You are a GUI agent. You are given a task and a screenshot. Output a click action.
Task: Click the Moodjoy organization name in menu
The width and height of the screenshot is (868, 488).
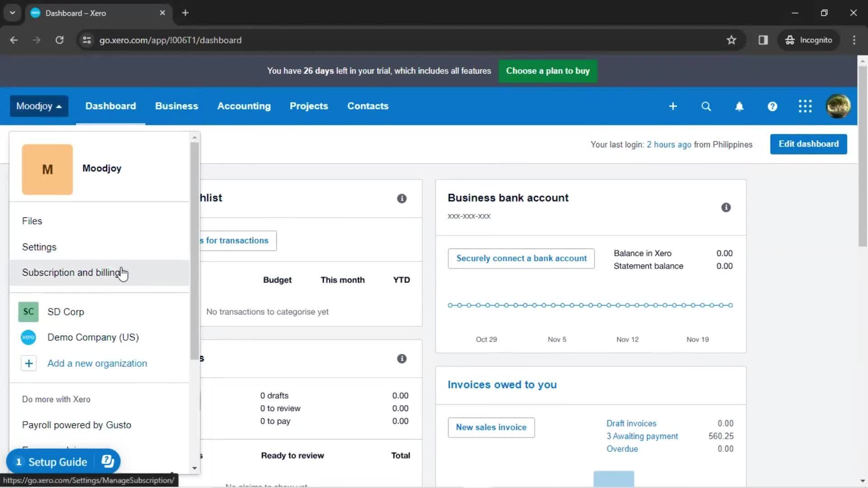coord(102,169)
